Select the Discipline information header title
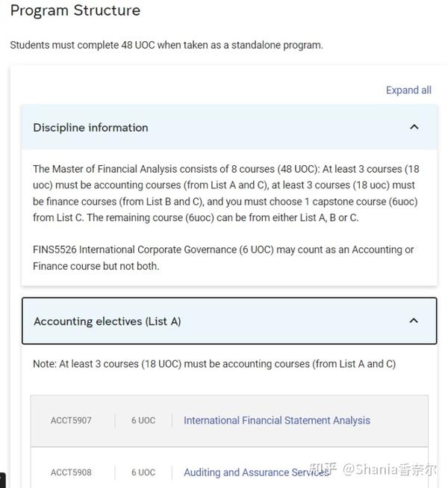 click(x=90, y=128)
